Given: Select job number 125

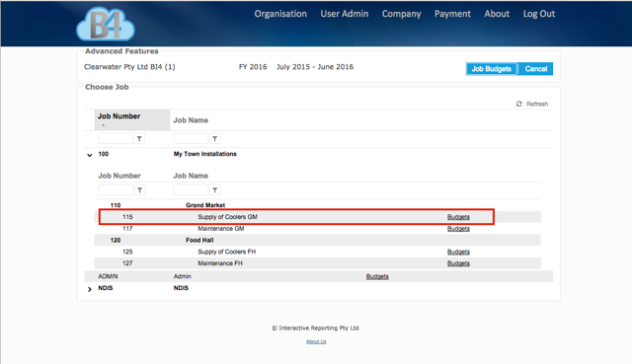Looking at the screenshot, I should click(x=127, y=253).
